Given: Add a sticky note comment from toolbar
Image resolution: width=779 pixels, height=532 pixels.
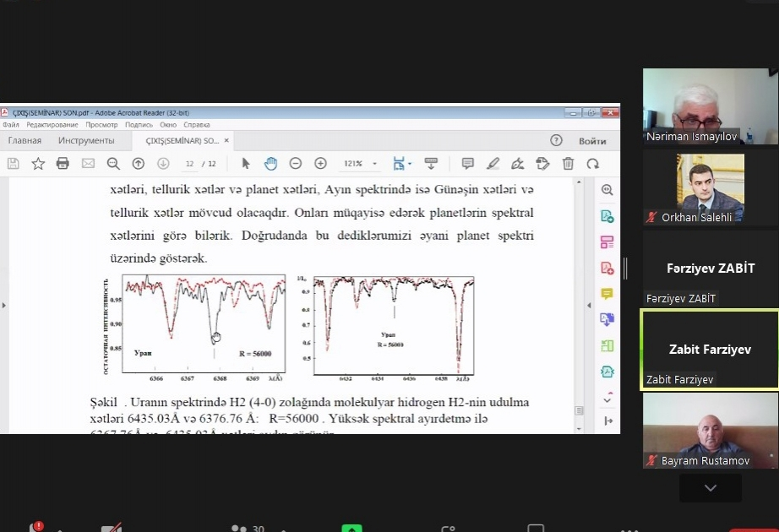Looking at the screenshot, I should pyautogui.click(x=467, y=164).
